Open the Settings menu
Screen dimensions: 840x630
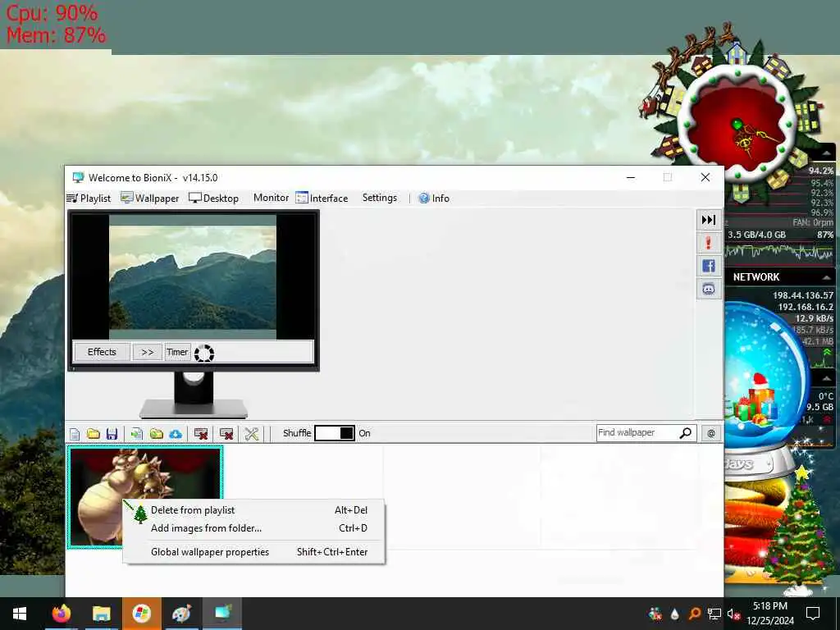(380, 198)
